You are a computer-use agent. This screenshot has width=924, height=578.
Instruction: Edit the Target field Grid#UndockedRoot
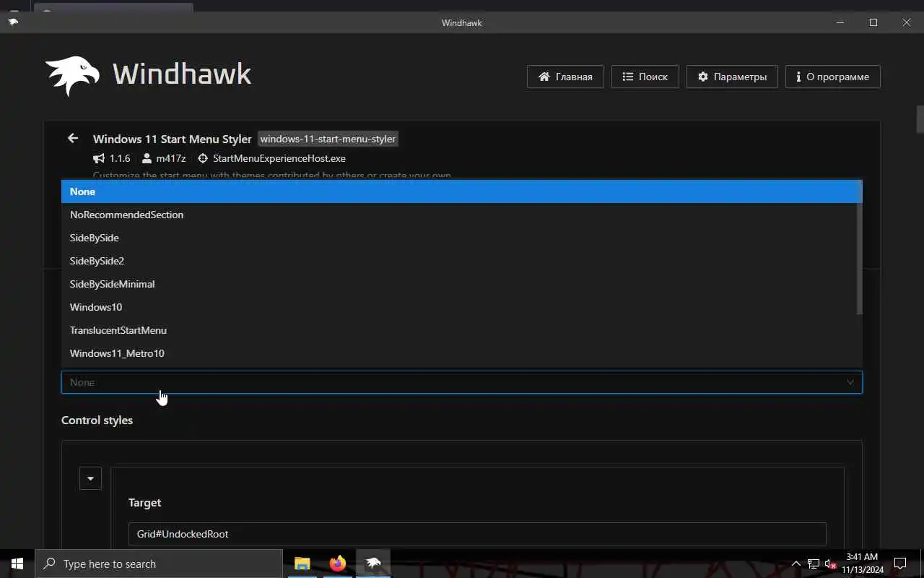pos(477,534)
